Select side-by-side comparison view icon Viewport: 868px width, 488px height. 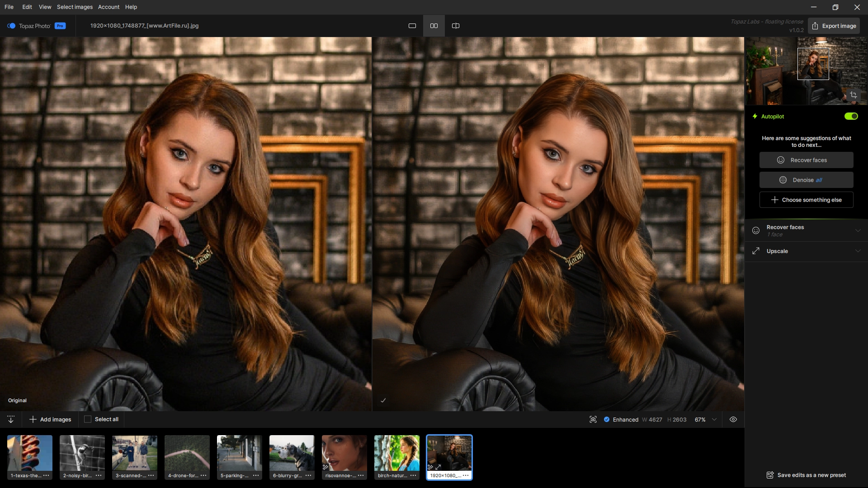pos(434,26)
